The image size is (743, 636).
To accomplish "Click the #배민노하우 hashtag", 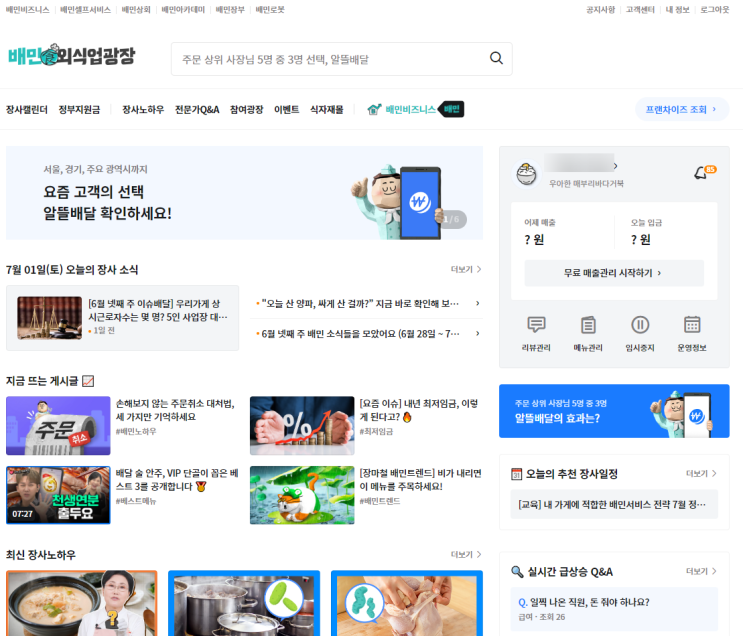I will 136,432.
